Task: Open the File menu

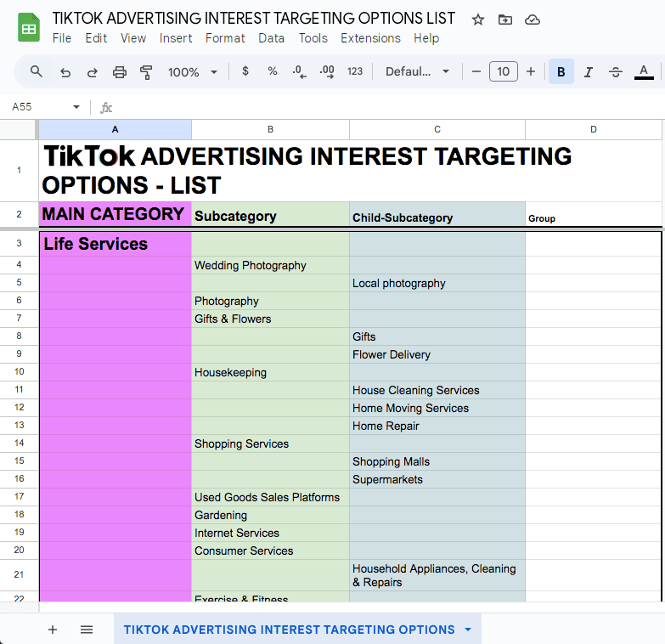Action: coord(62,38)
